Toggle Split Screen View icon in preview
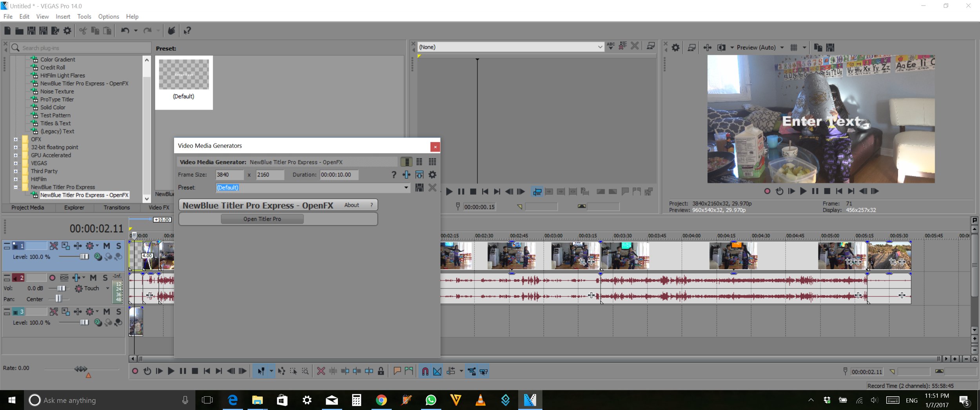The height and width of the screenshot is (410, 980). tap(721, 47)
